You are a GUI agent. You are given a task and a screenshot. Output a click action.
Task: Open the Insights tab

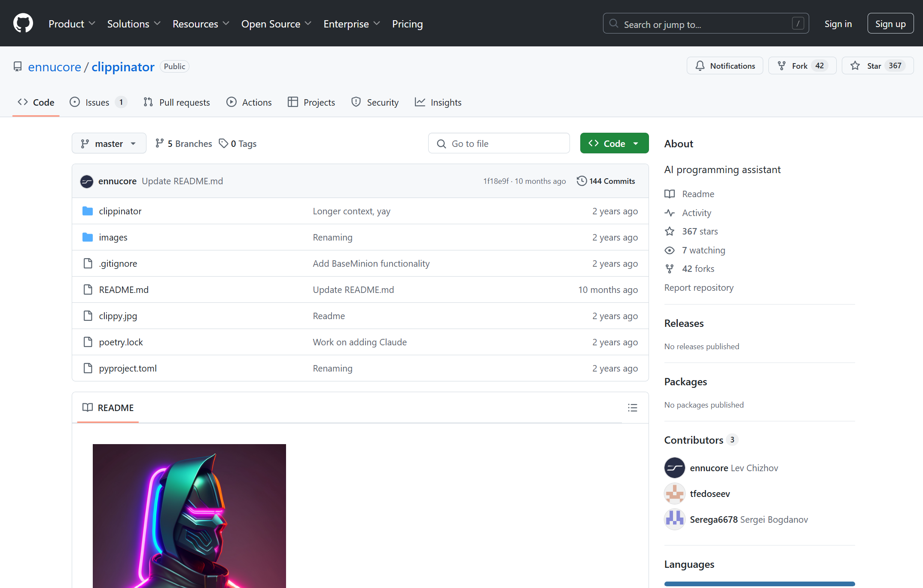[x=438, y=102]
